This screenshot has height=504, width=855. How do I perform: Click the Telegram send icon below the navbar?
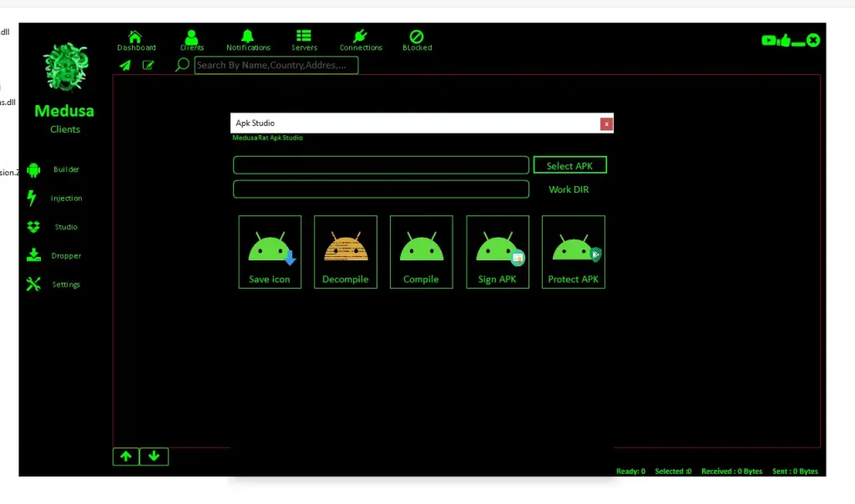click(124, 65)
